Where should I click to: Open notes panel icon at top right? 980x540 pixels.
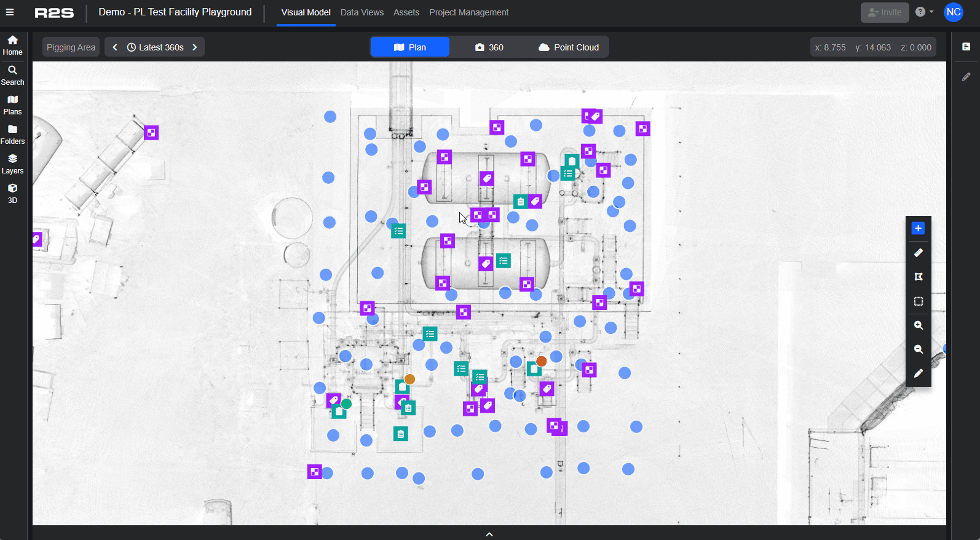click(966, 47)
